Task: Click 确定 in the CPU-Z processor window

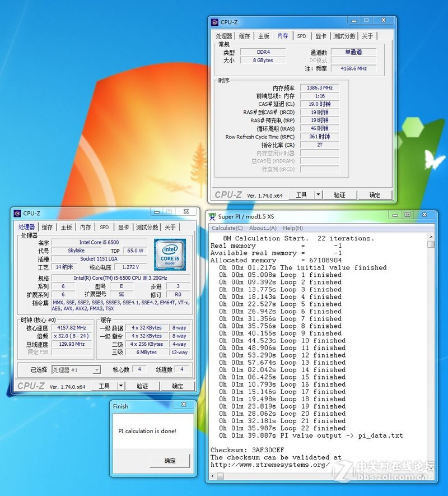Action: tap(178, 386)
